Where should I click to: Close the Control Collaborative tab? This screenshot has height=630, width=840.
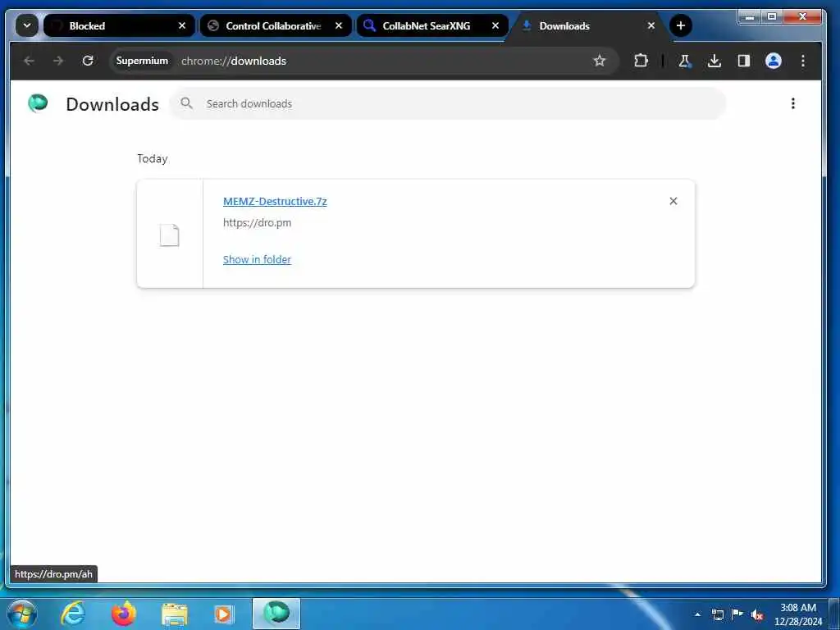339,25
